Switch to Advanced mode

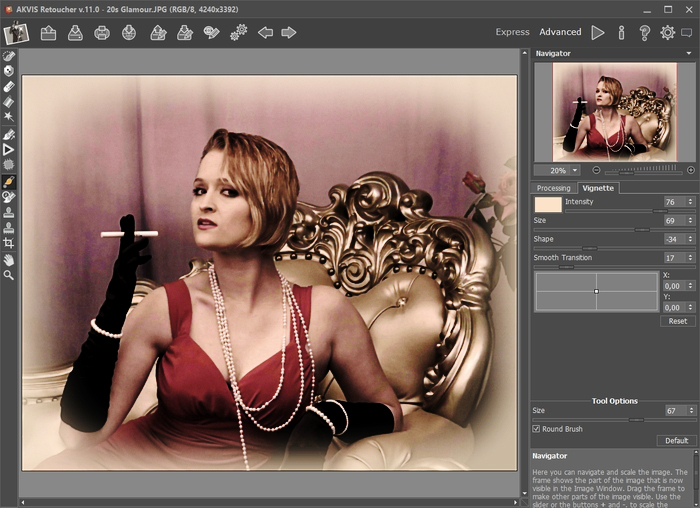pos(560,32)
